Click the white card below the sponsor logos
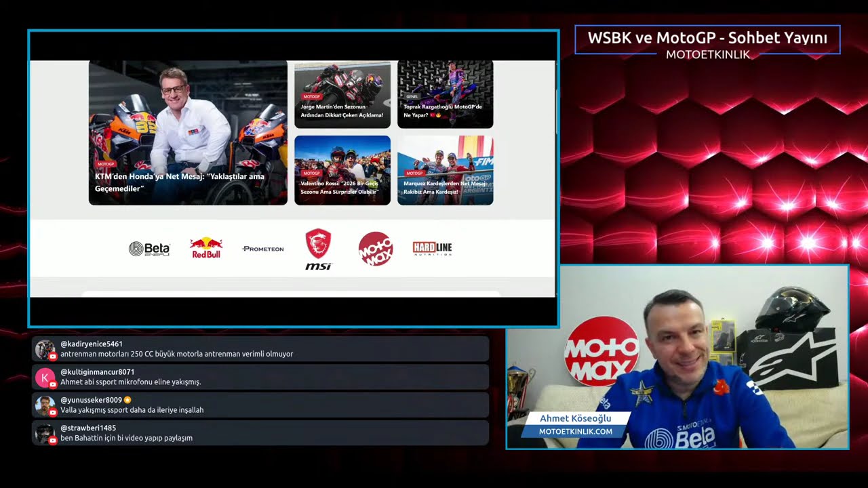868x488 pixels. 291,294
